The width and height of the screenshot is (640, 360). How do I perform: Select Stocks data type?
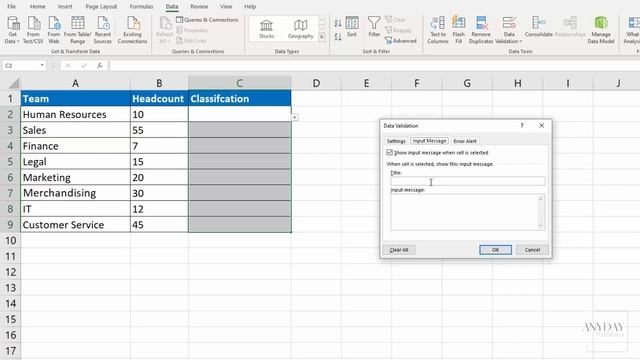pos(267,29)
